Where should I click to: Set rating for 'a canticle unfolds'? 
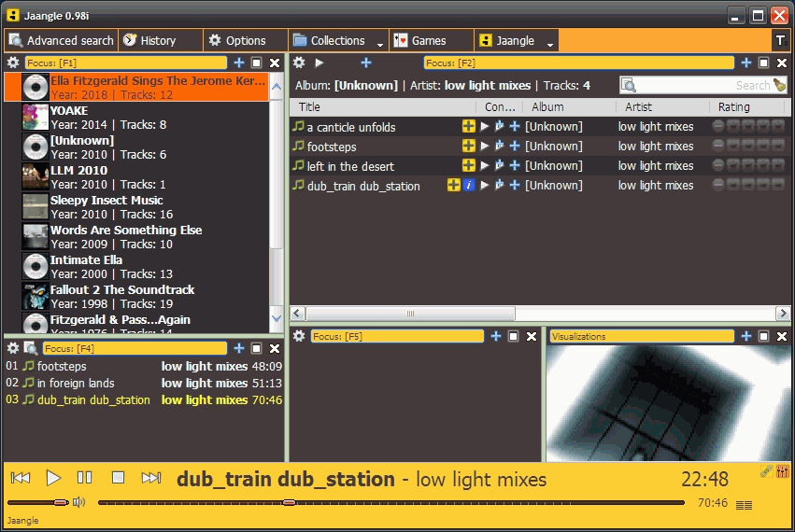(x=748, y=126)
